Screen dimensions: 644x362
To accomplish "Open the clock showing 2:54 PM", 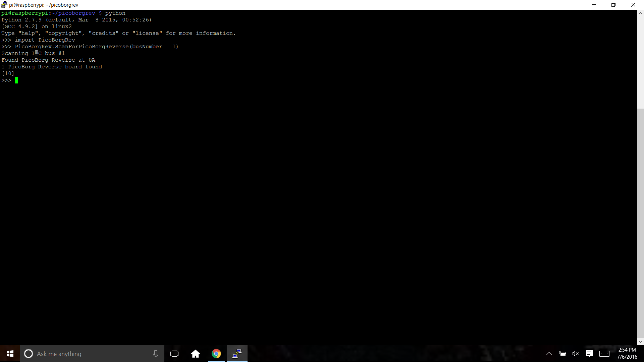I will pos(627,353).
